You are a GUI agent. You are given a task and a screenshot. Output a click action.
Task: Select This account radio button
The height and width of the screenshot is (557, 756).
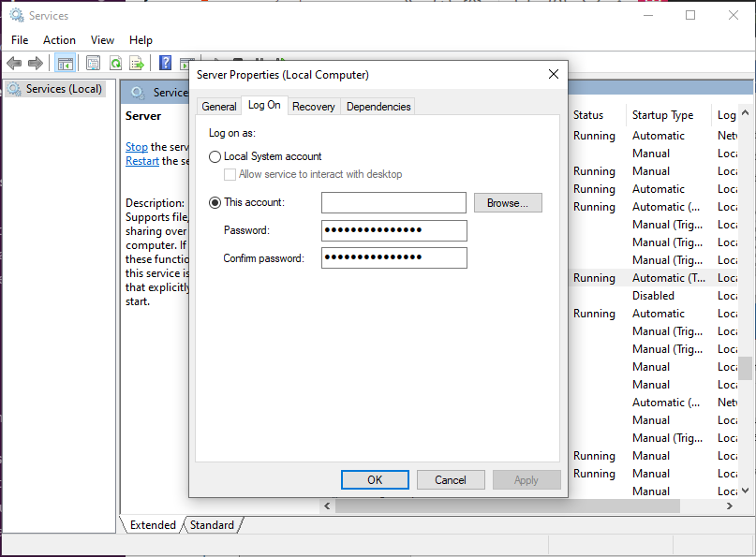[x=215, y=203]
